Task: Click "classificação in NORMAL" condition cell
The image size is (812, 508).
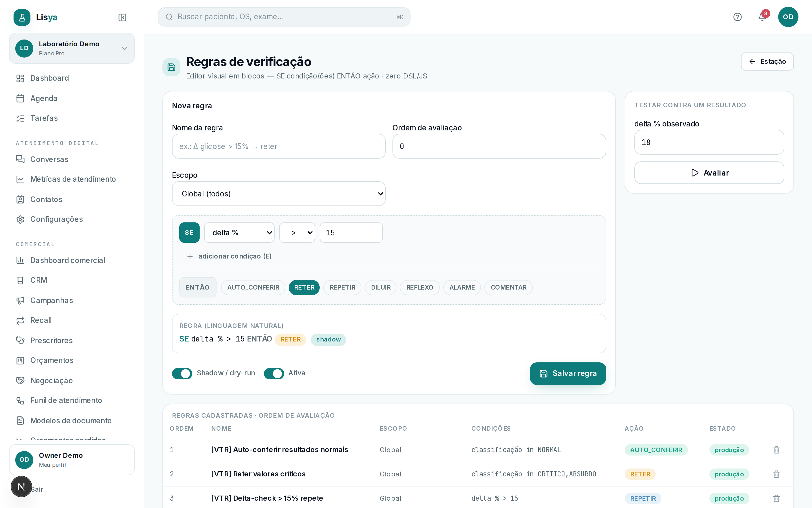Action: pyautogui.click(x=516, y=450)
